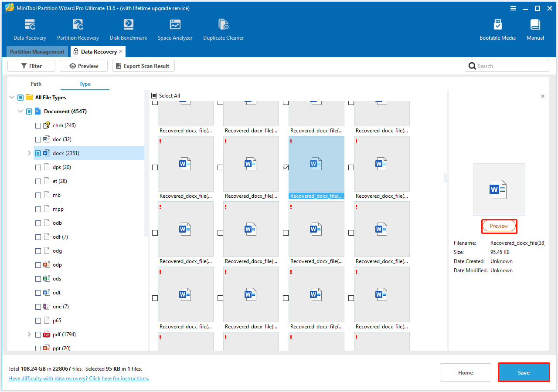Open the Data Recovery tool
This screenshot has width=558, height=392.
pos(30,28)
